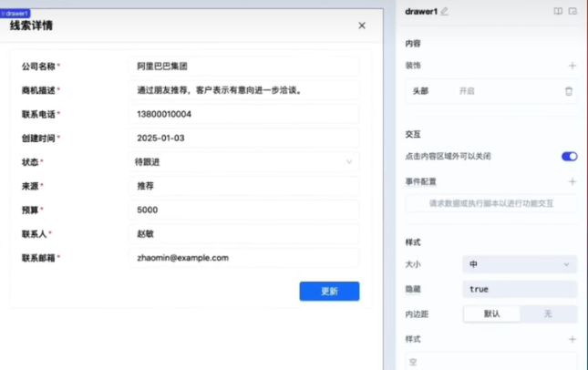Expand the 大小 size dropdown

[519, 264]
